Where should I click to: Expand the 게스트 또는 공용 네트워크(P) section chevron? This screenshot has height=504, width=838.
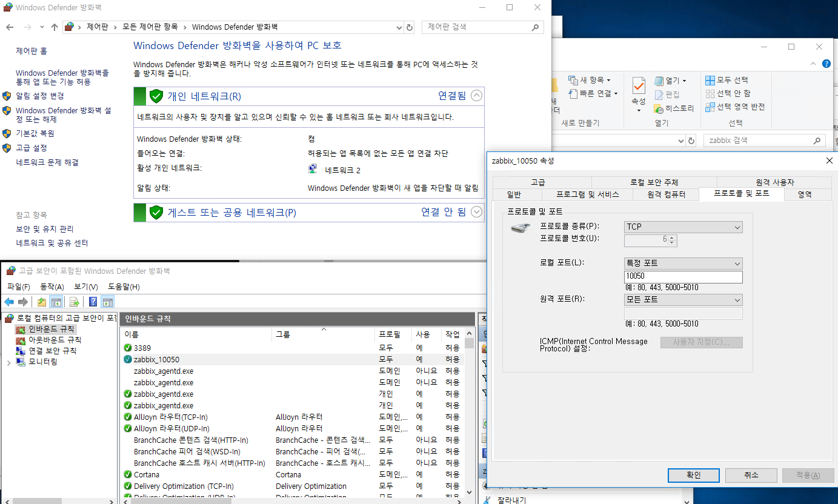[476, 212]
